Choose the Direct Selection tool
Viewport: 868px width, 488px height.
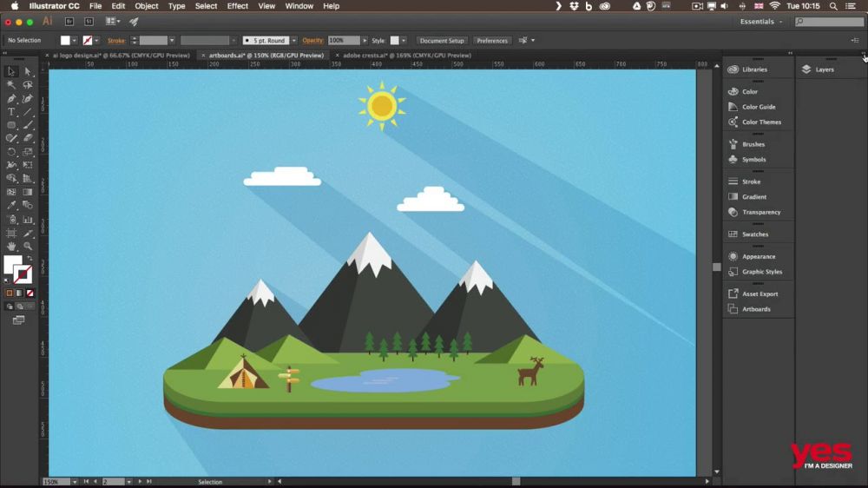pos(28,72)
